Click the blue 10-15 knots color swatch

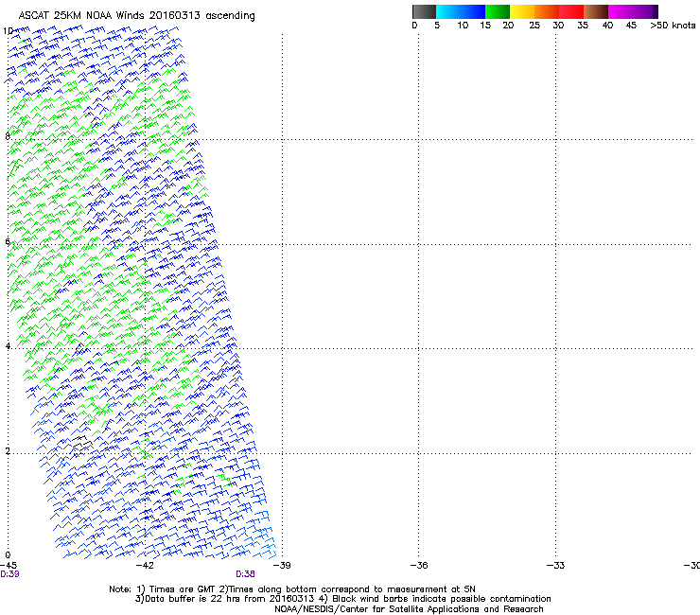click(x=473, y=11)
